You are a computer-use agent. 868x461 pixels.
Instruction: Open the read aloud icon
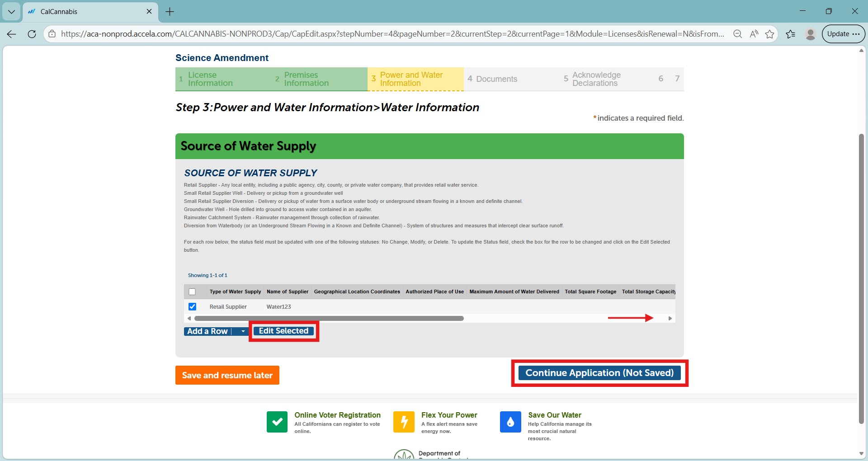754,34
